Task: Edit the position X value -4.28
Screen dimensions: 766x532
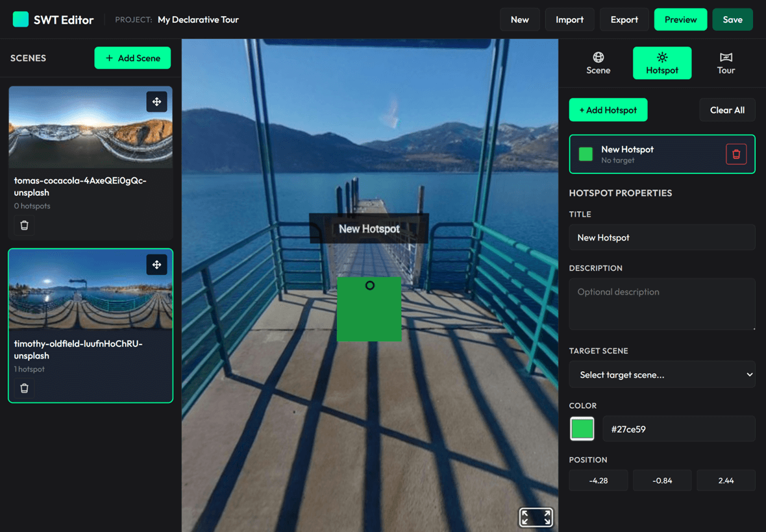Action: tap(599, 481)
